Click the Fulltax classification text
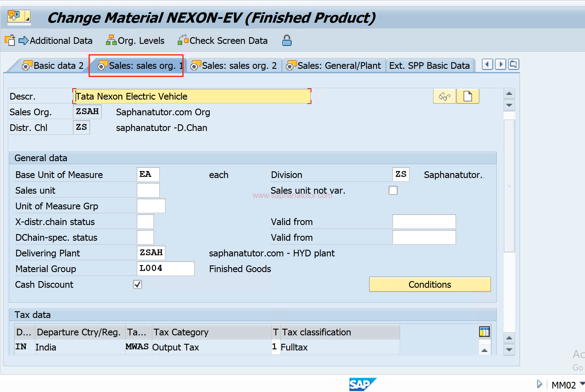Image resolution: width=585 pixels, height=392 pixels. 294,347
